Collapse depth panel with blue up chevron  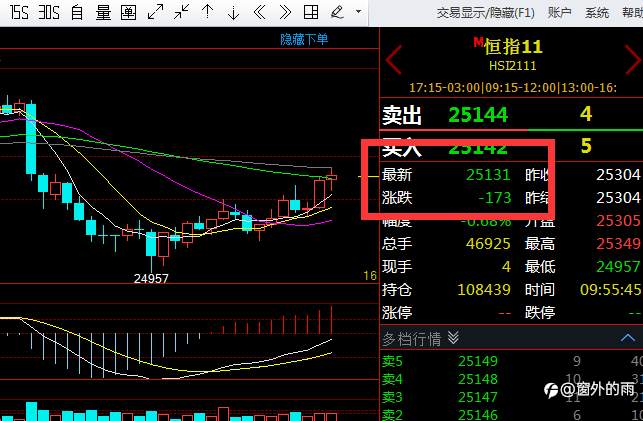pyautogui.click(x=627, y=338)
